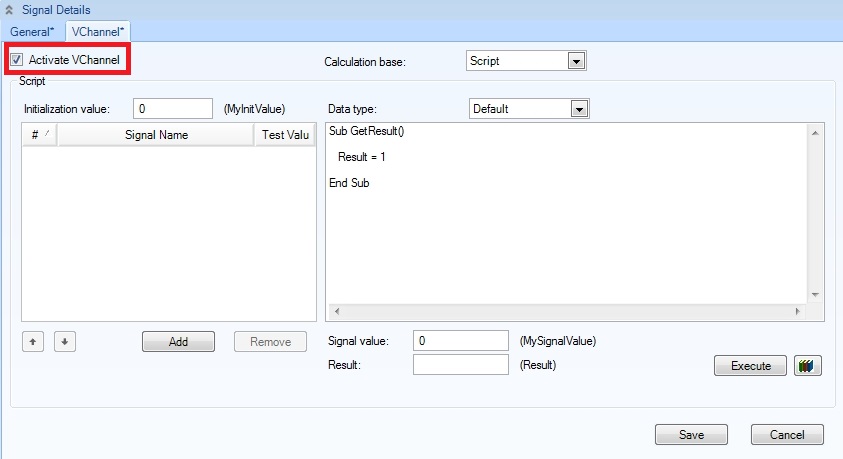Click script editor's scroll down arrow
This screenshot has height=459, width=843.
815,294
